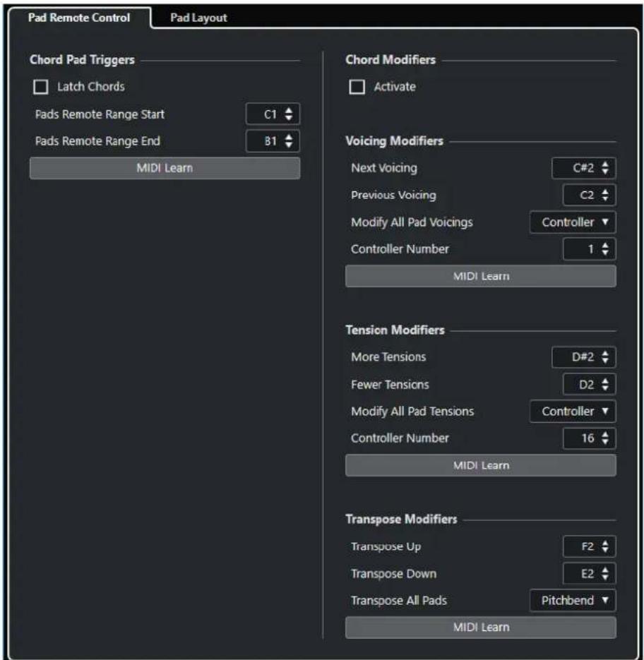Click the Transpose Down value E2

point(588,573)
